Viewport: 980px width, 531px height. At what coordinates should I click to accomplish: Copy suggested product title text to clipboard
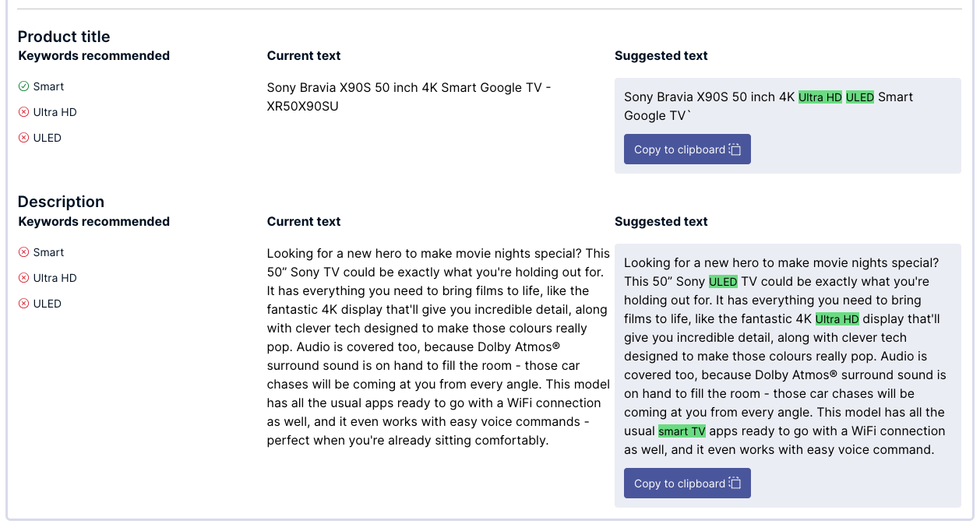tap(680, 149)
